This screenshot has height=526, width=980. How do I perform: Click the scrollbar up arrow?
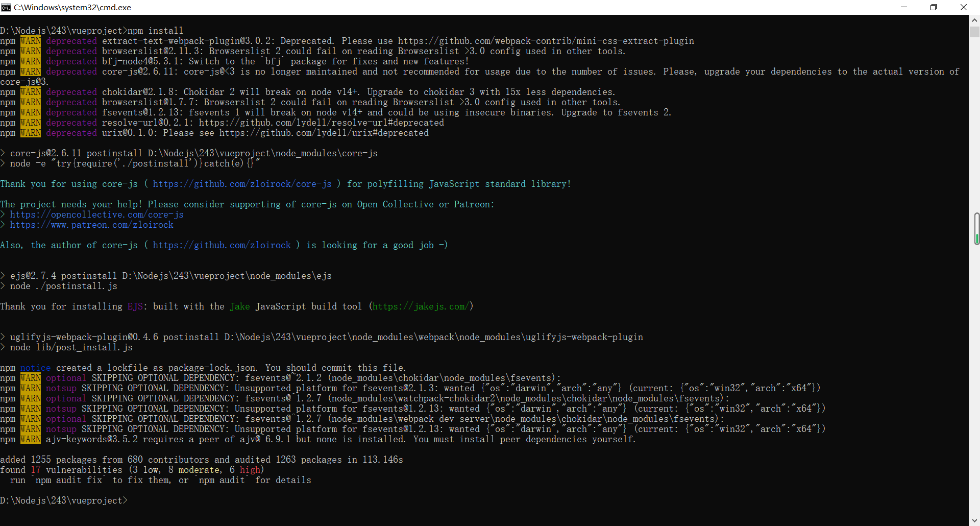click(x=974, y=20)
